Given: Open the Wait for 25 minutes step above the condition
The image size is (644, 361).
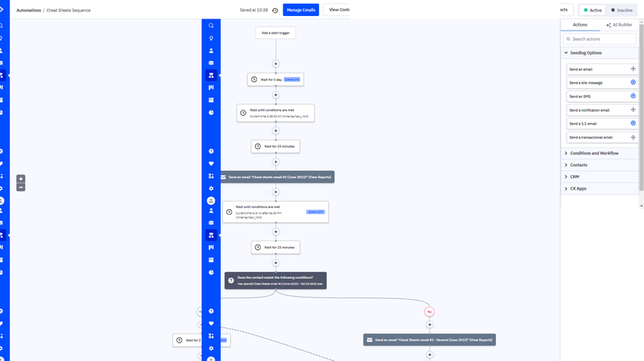Looking at the screenshot, I should point(275,248).
